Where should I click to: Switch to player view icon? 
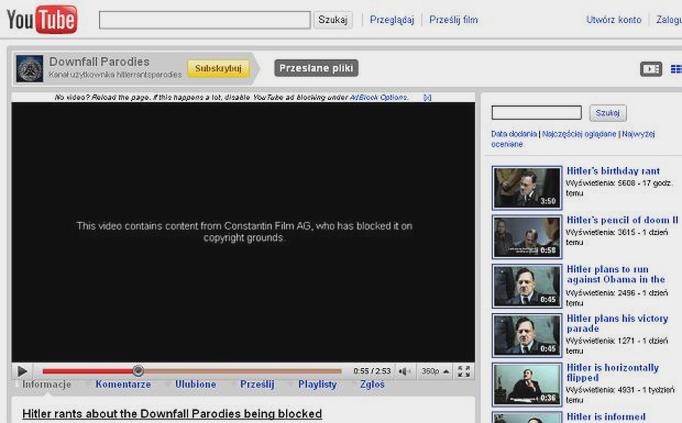(651, 69)
